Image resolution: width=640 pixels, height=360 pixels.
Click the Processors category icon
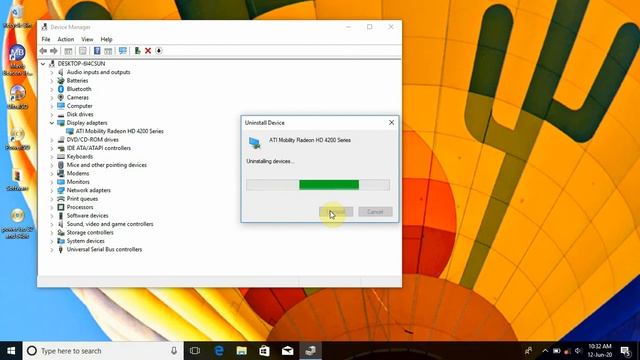[x=61, y=207]
